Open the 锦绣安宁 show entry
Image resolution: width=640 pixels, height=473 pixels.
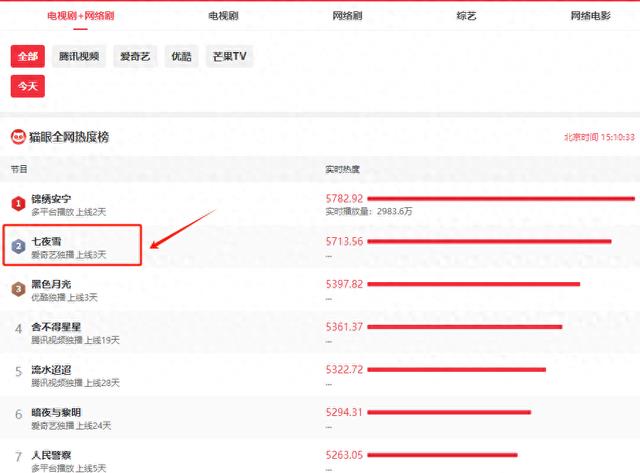[51, 199]
